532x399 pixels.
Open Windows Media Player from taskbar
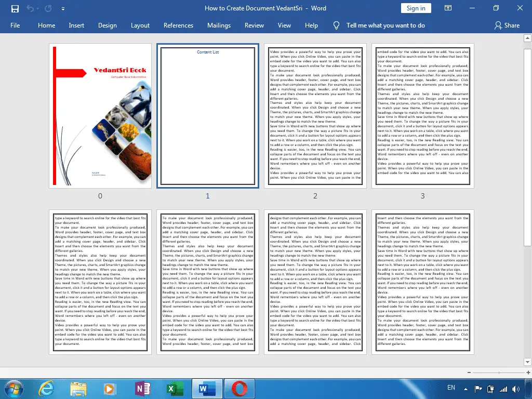click(109, 389)
